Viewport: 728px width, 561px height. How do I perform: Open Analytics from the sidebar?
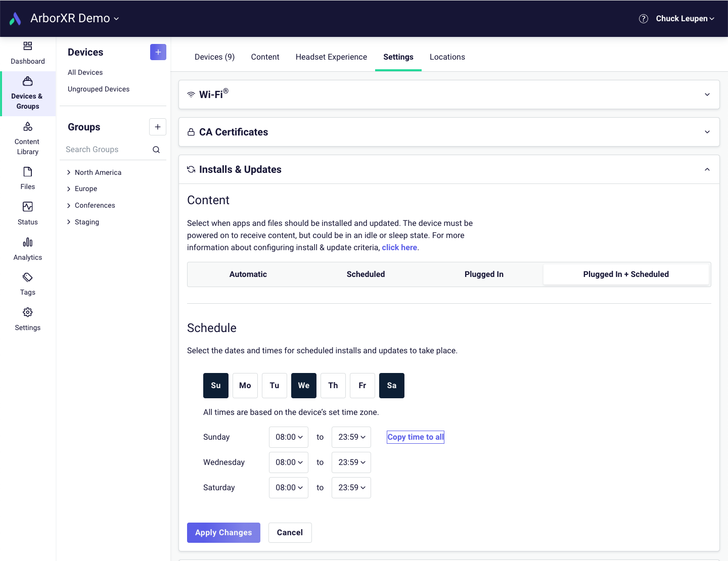(x=28, y=243)
